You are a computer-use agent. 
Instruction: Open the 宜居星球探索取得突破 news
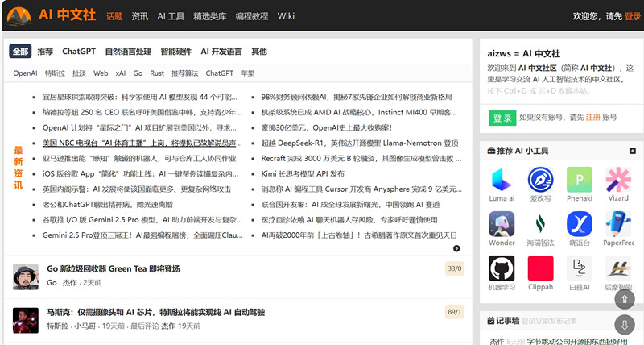139,97
